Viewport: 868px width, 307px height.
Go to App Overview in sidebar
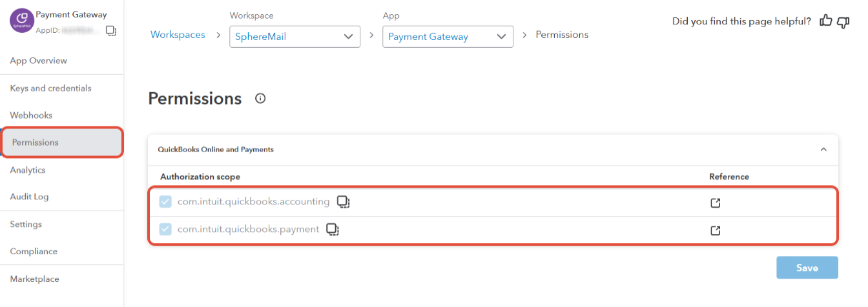coord(39,61)
